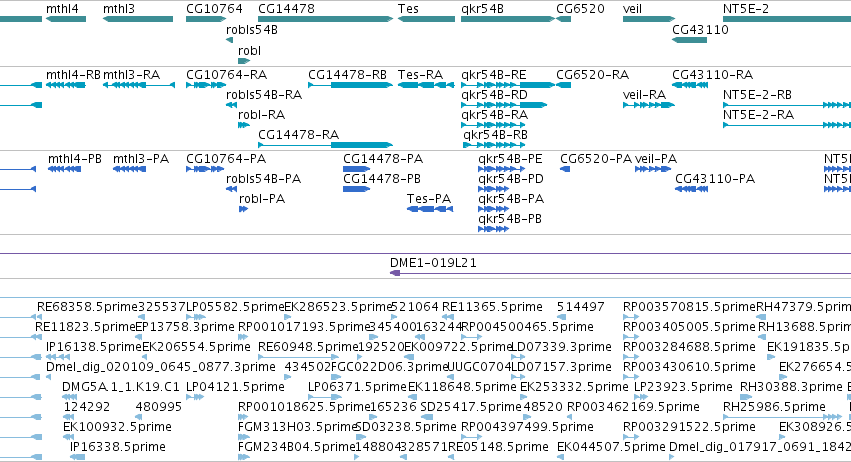The height and width of the screenshot is (462, 851).
Task: Click the EK044507.5prime EST label
Action: 611,447
